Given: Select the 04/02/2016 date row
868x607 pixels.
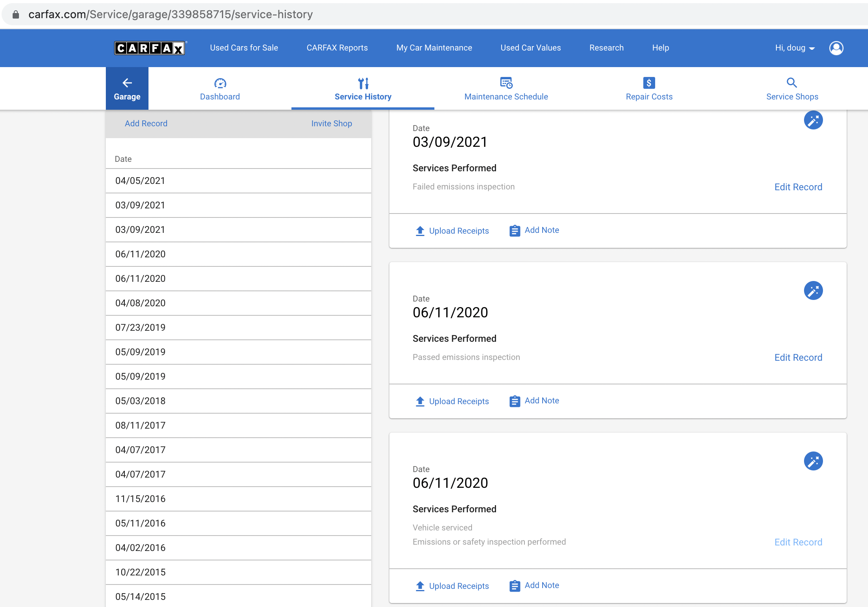Looking at the screenshot, I should [239, 548].
